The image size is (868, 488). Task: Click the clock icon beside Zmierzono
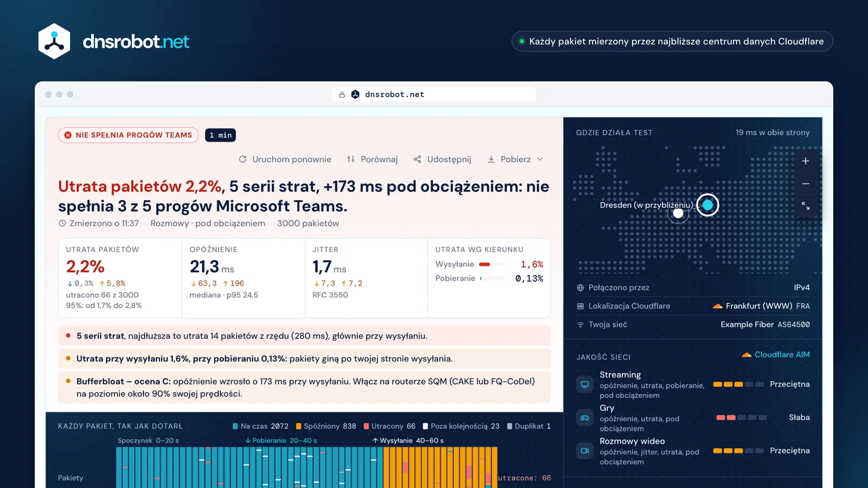click(x=62, y=223)
